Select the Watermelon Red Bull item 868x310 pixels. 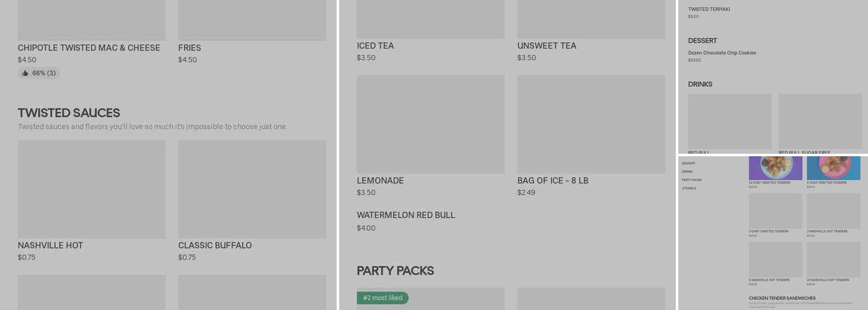point(405,215)
